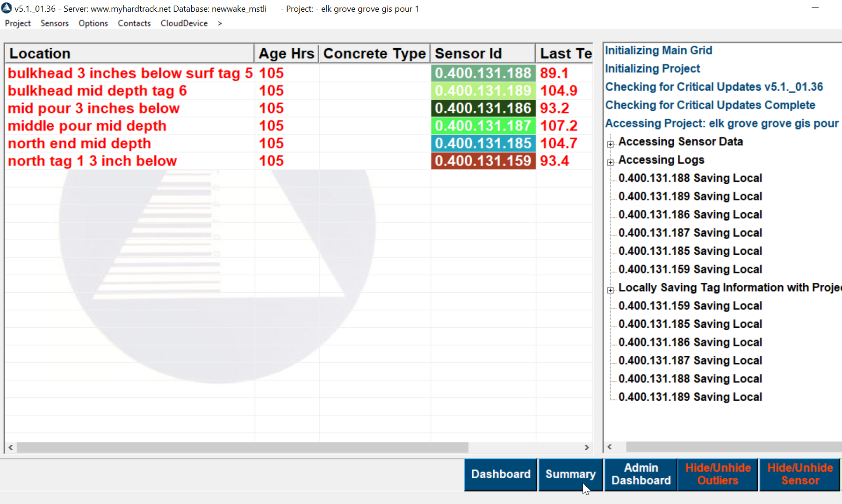
Task: Sort by the Age Hrs column header
Action: click(x=287, y=54)
